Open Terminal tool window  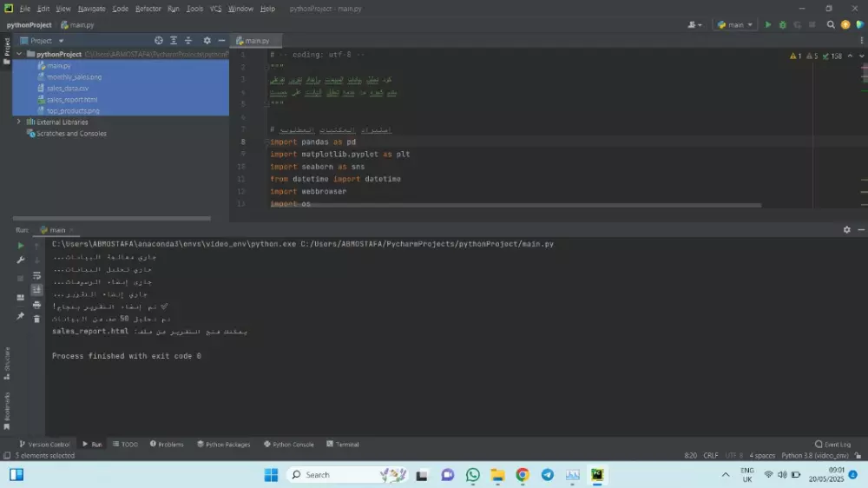343,445
